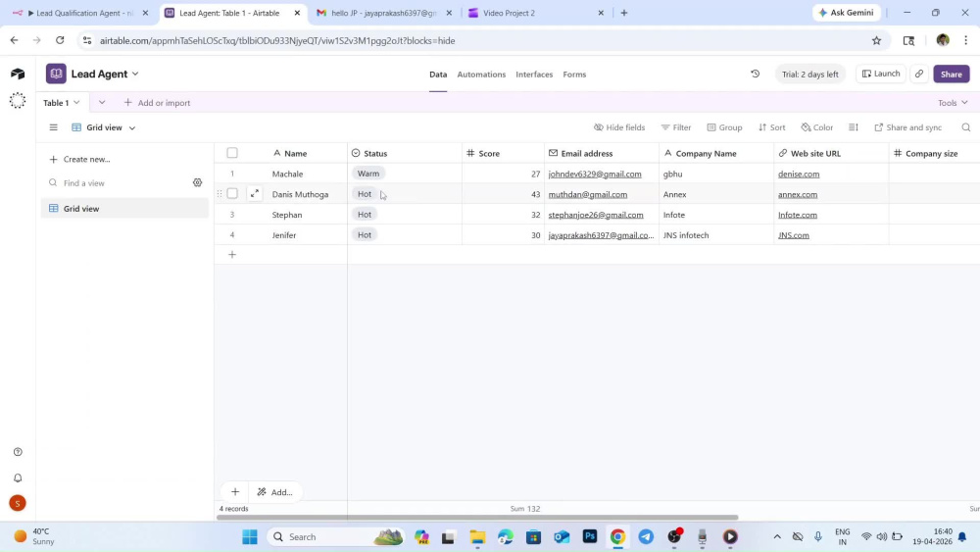Open the Tools dropdown
Viewport: 980px width, 552px height.
coord(953,103)
